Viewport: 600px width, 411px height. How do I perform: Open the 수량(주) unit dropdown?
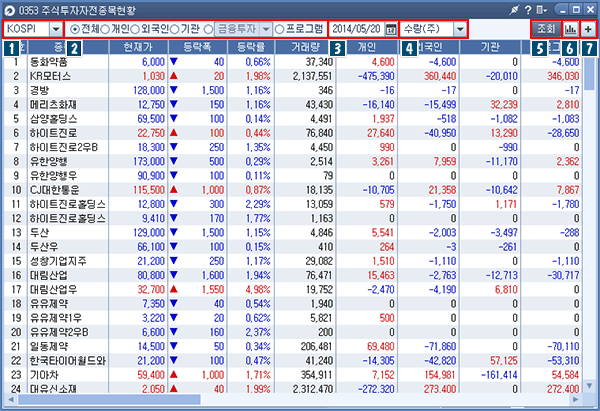[460, 29]
